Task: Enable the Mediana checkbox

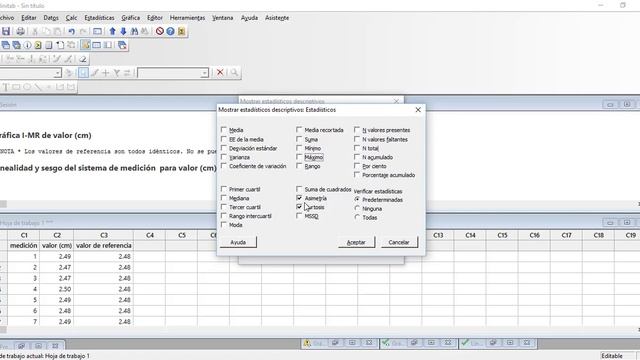Action: click(224, 198)
